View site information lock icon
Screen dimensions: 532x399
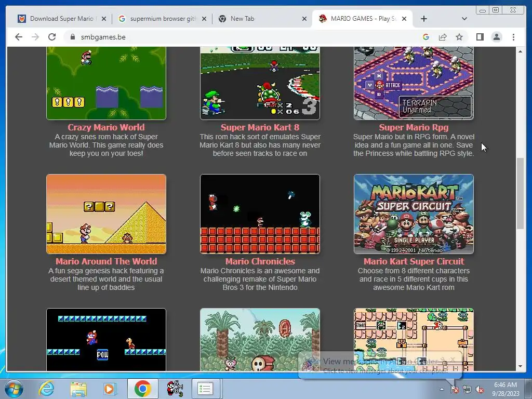click(72, 37)
